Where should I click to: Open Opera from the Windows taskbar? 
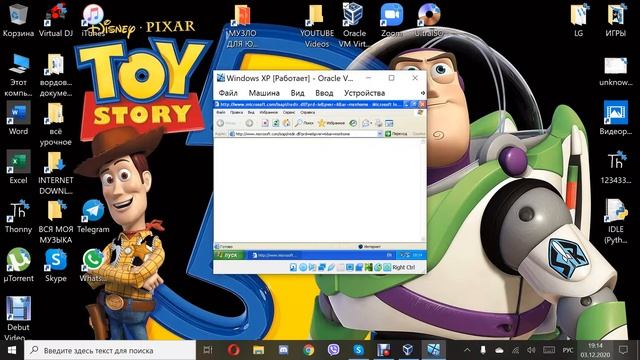pos(233,350)
